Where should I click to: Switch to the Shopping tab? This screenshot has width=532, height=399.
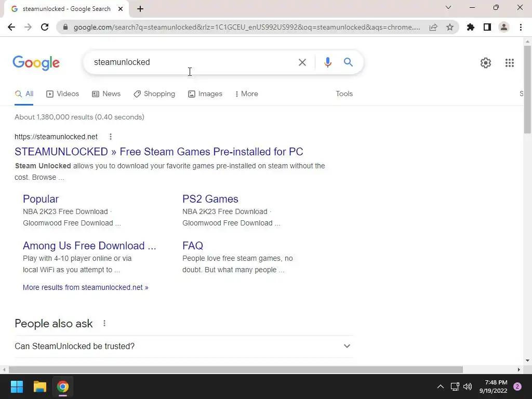[154, 94]
